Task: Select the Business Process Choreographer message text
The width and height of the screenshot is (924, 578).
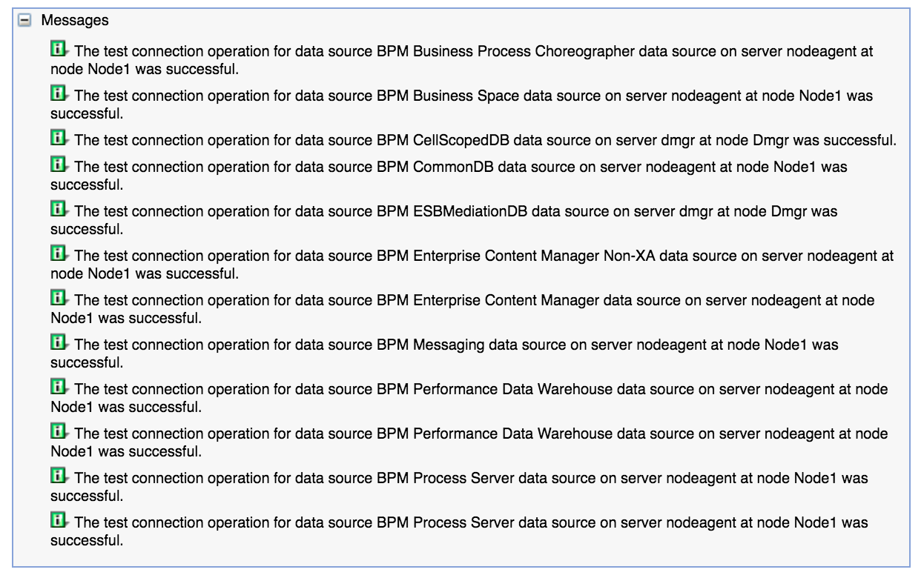Action: click(x=462, y=60)
